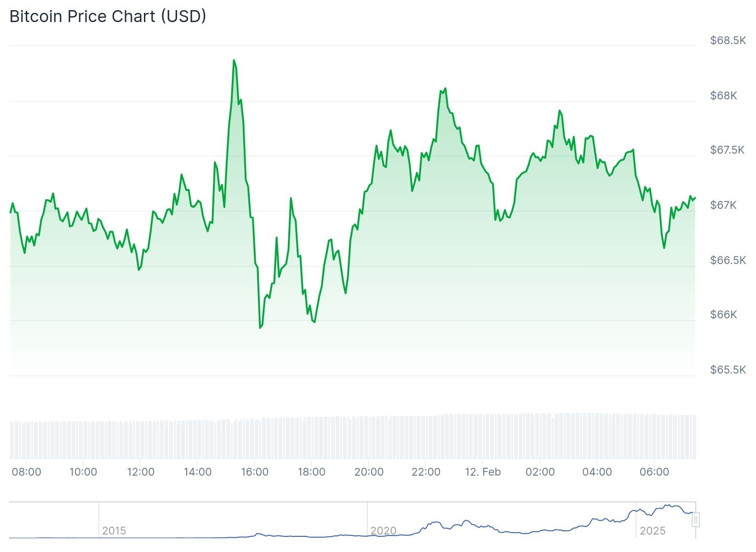Click the 04:00 time axis label

coord(597,472)
